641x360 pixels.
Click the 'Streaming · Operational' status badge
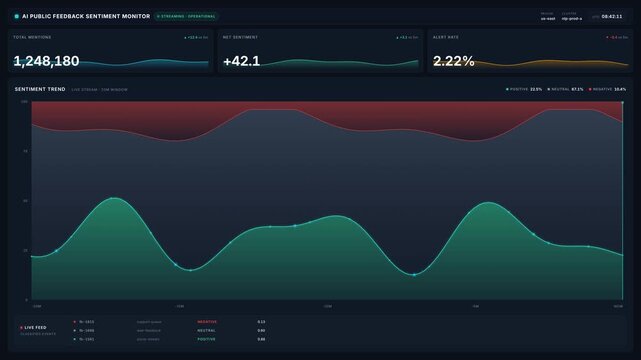(186, 16)
